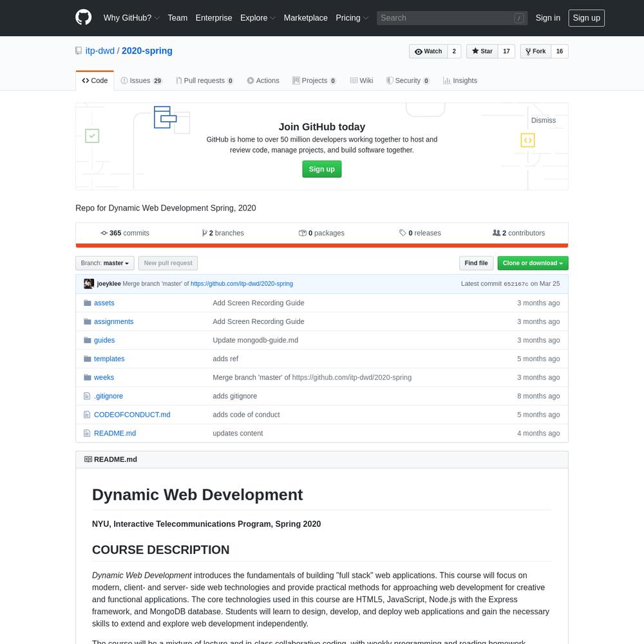This screenshot has width=644, height=644.
Task: Click the README.md file icon in list
Action: click(x=87, y=433)
